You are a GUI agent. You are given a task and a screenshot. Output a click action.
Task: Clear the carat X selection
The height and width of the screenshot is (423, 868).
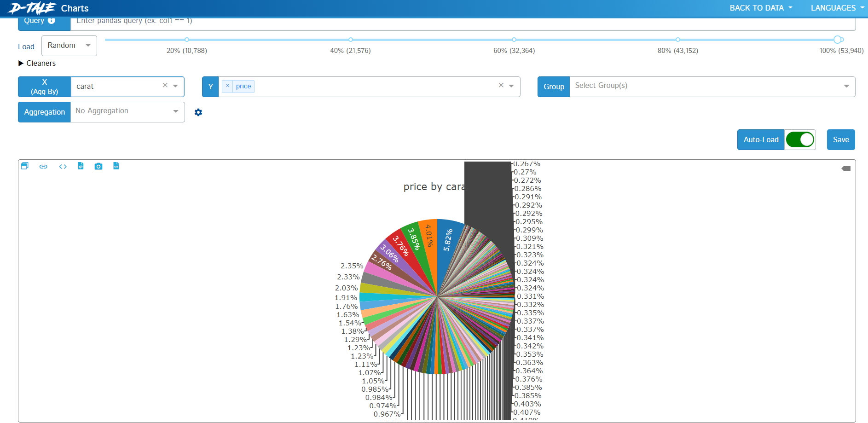pos(165,86)
